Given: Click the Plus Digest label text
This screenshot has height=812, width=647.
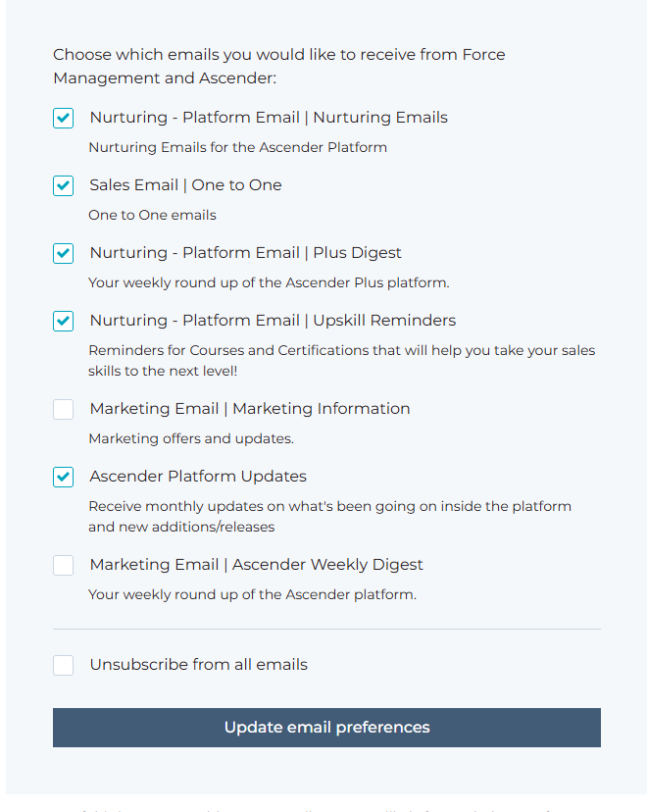Looking at the screenshot, I should coord(245,253).
